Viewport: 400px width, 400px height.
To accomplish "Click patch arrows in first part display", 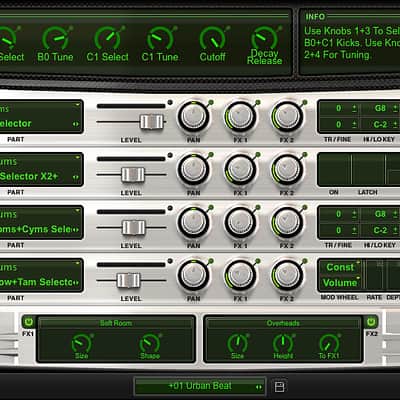I will pos(76,124).
